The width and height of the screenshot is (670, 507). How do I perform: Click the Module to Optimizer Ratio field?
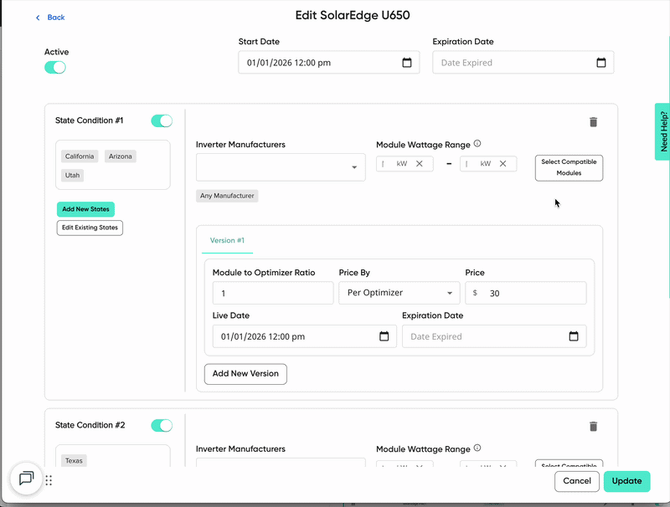pos(273,293)
